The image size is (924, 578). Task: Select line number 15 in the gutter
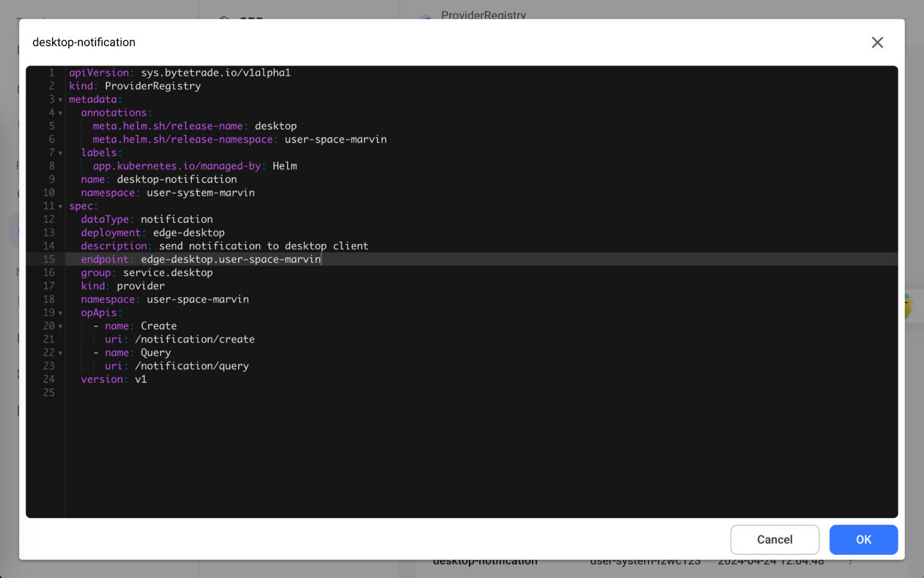coord(49,259)
